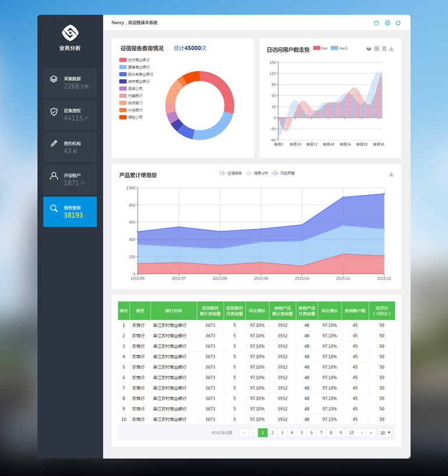Download the 日访问用户数走势 chart image

392,49
